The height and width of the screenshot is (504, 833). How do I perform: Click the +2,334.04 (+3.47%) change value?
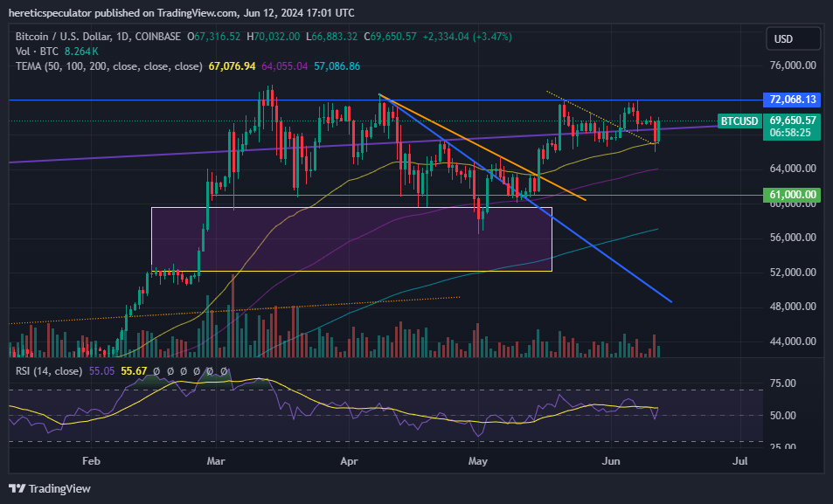click(467, 37)
